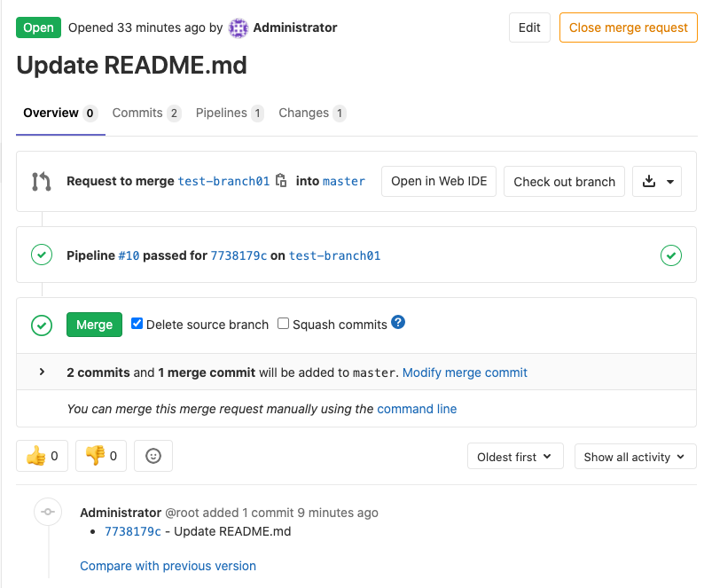Open the add emoji reaction picker
704x588 pixels.
click(x=153, y=456)
